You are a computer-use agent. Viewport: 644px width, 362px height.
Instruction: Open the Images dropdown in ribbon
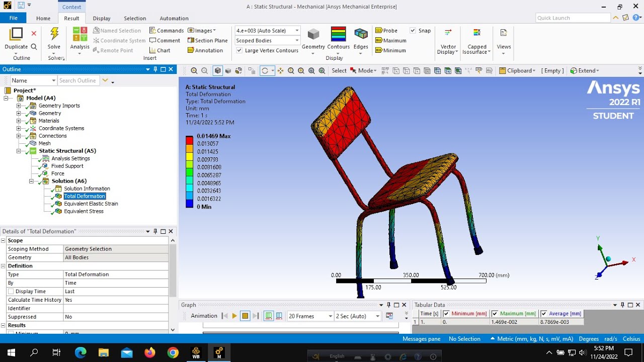202,31
